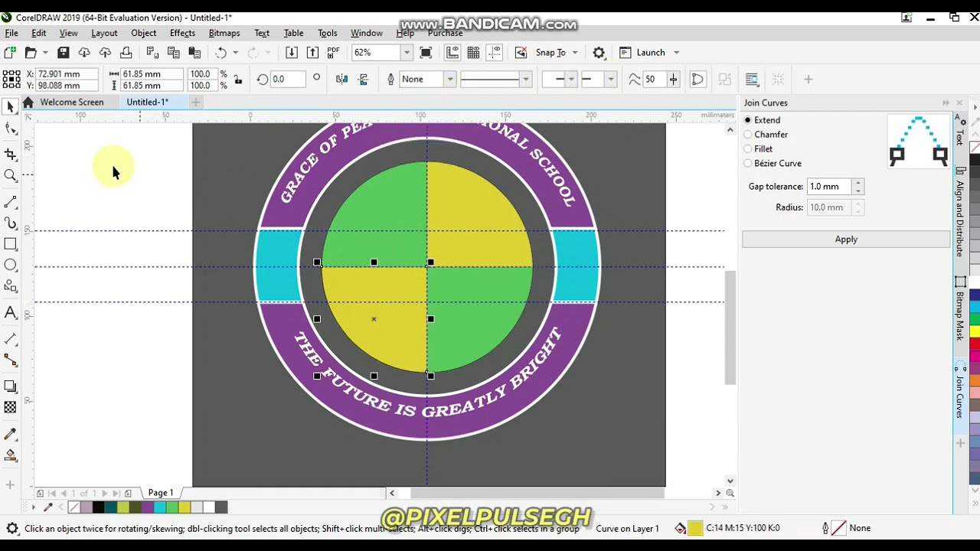
Task: Select the Fillet radio option
Action: 748,149
